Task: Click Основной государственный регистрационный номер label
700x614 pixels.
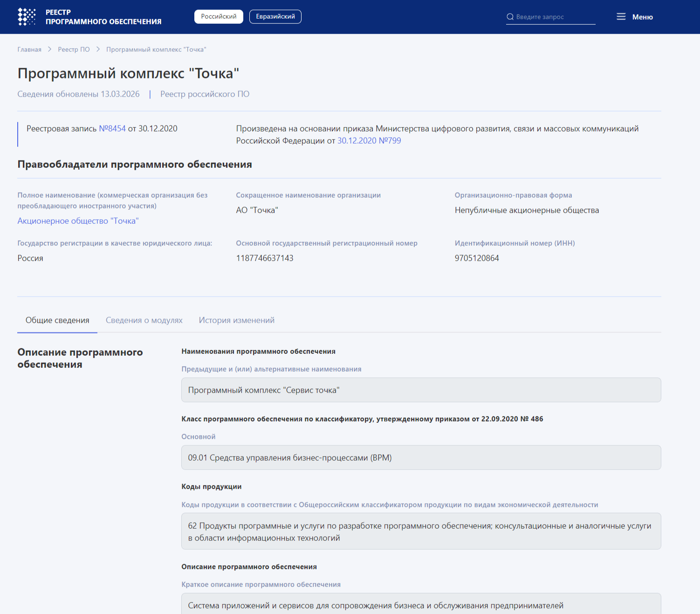Action: (327, 243)
